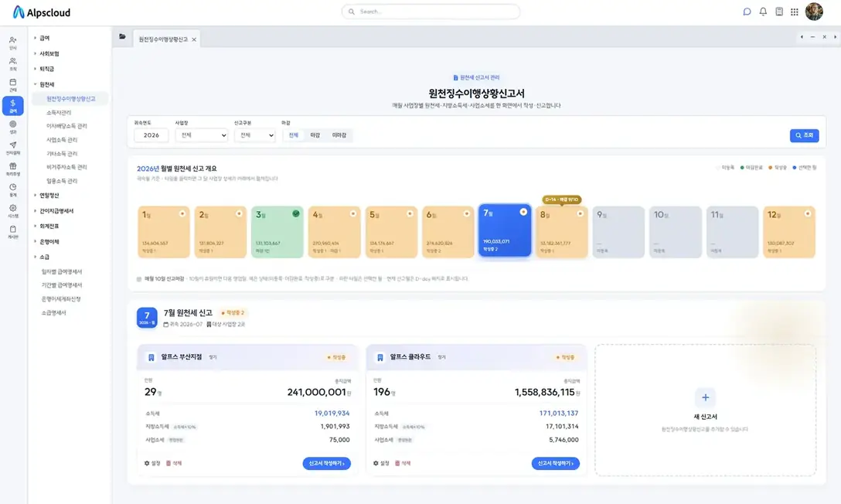
Task: Select the 7월 highlighted month tile
Action: (x=505, y=230)
